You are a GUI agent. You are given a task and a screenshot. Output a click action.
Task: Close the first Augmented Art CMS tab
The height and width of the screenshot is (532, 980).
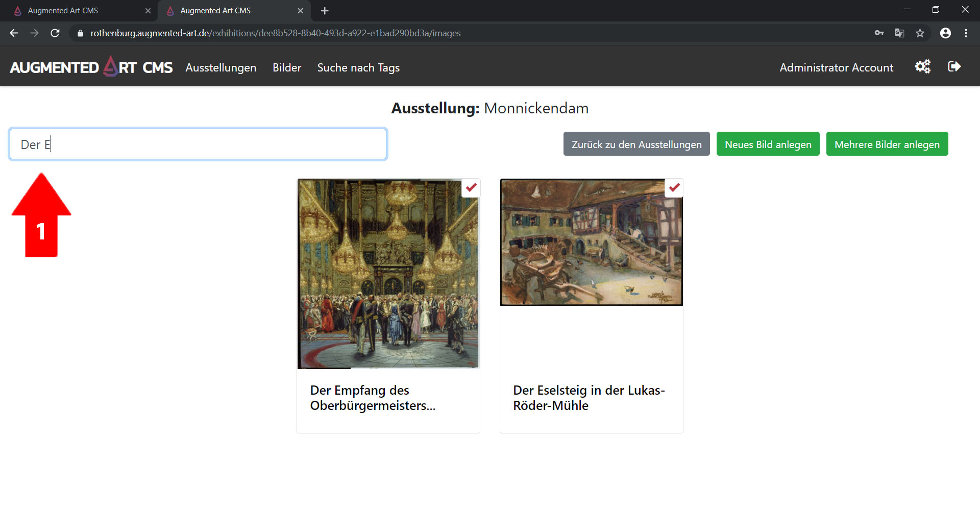click(148, 11)
